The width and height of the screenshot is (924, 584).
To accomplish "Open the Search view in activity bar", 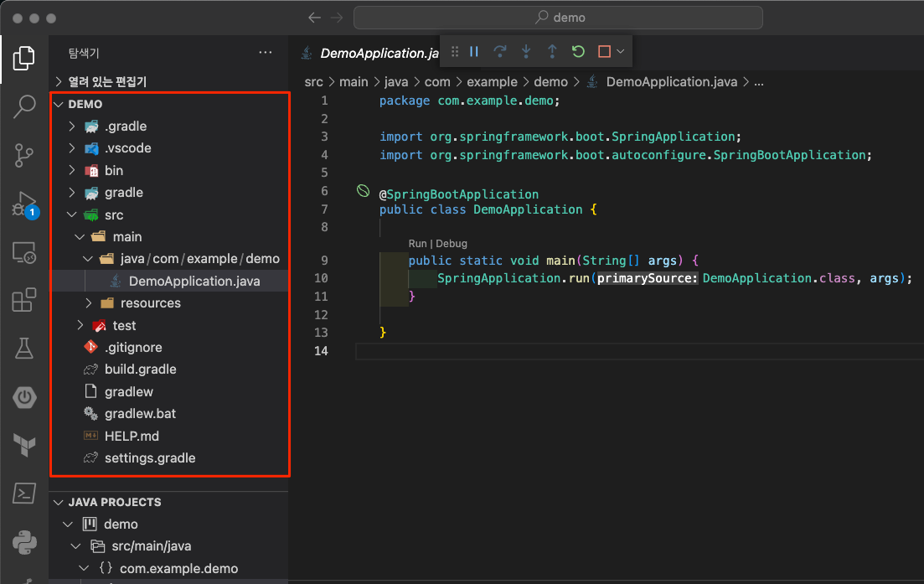I will pyautogui.click(x=23, y=106).
